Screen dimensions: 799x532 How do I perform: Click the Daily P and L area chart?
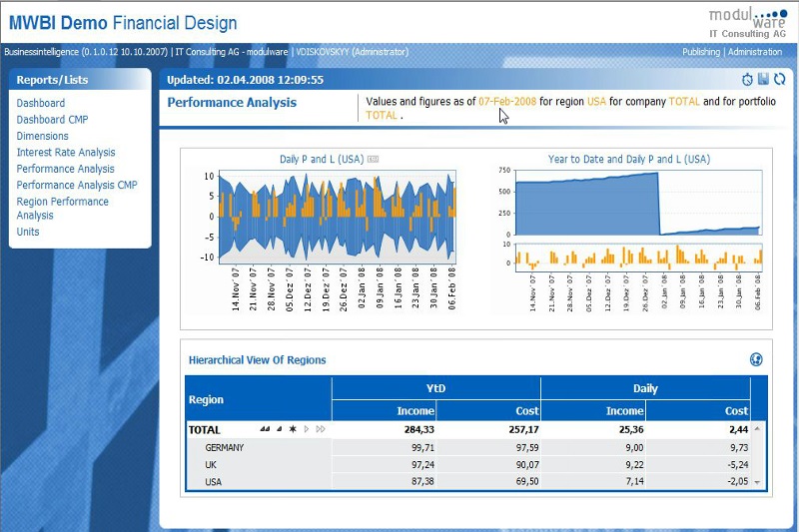338,217
